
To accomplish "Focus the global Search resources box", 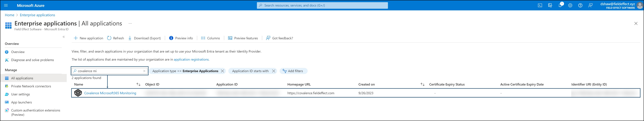I will tap(322, 5).
